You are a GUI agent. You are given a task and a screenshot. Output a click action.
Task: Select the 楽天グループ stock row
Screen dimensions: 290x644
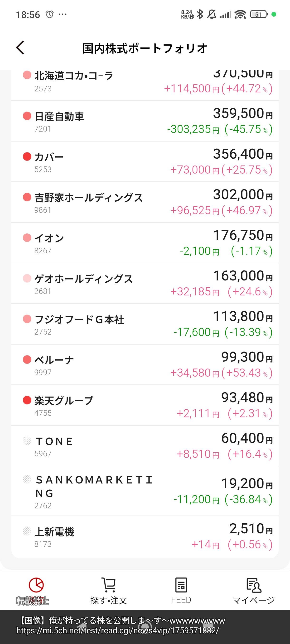pos(145,405)
